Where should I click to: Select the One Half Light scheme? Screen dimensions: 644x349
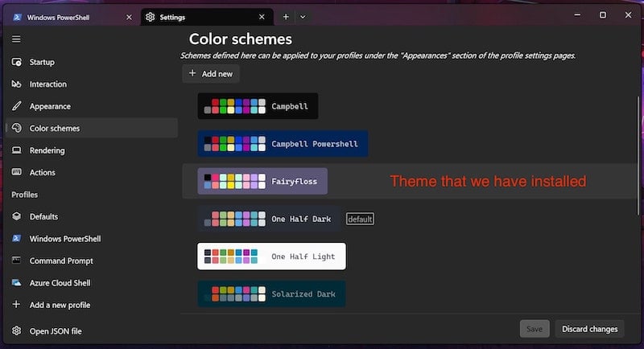click(271, 257)
